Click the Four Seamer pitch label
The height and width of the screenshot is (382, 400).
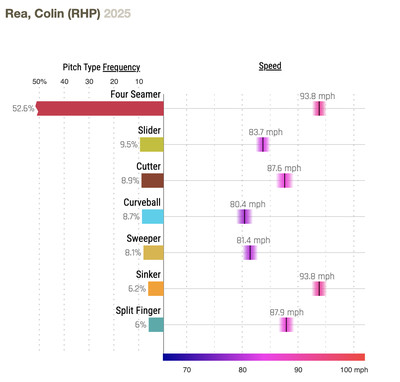click(x=136, y=94)
